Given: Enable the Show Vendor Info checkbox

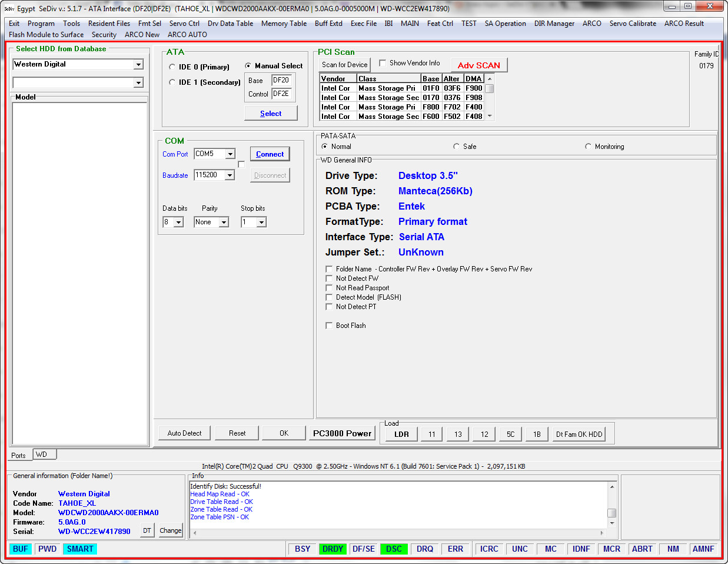Looking at the screenshot, I should pyautogui.click(x=383, y=63).
